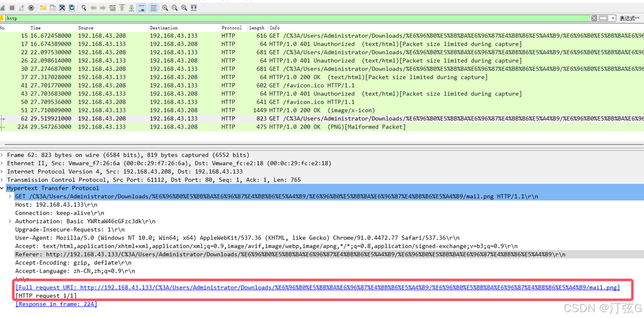Select packet 62 in the list
The width and height of the screenshot is (644, 318).
tap(322, 118)
